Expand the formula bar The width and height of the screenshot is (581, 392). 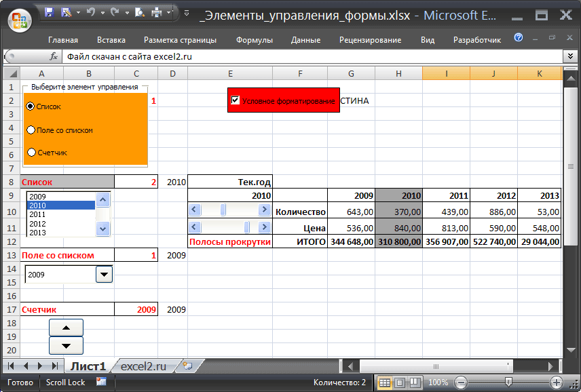[x=571, y=57]
